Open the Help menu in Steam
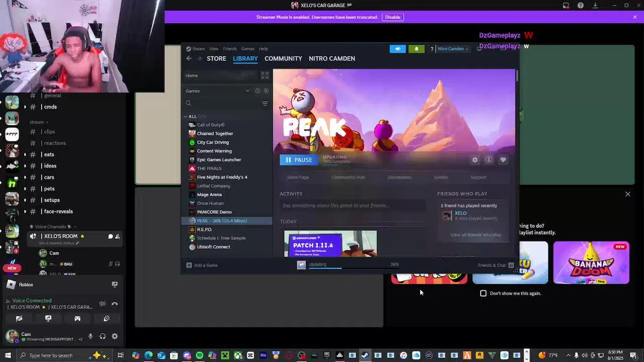The height and width of the screenshot is (362, 644). tap(263, 49)
